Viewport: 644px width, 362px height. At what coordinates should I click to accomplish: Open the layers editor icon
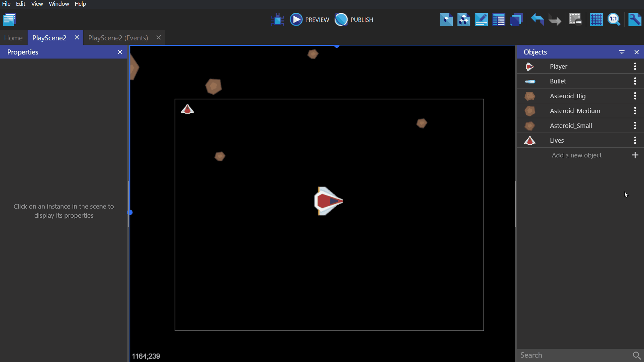pyautogui.click(x=516, y=20)
